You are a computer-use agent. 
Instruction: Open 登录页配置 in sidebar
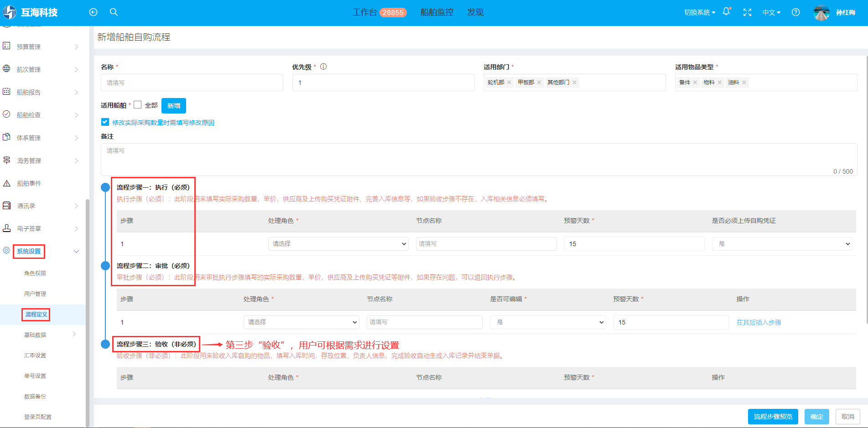(38, 417)
